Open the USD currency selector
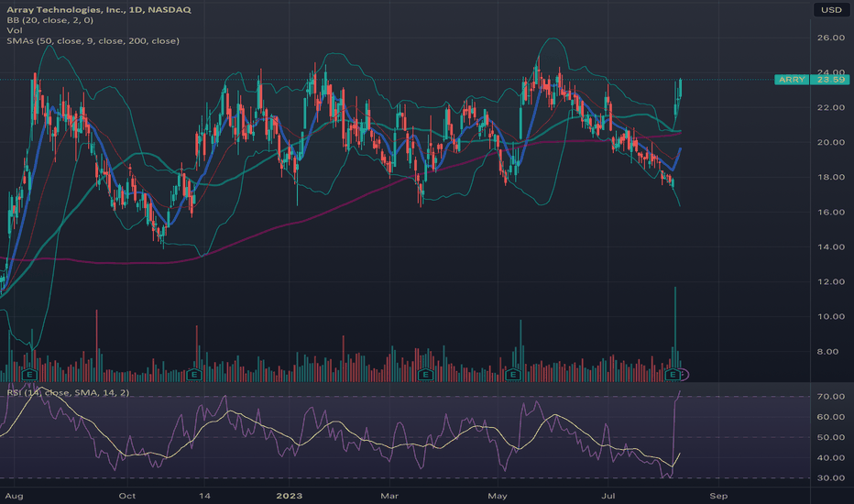The width and height of the screenshot is (854, 504). (x=831, y=10)
